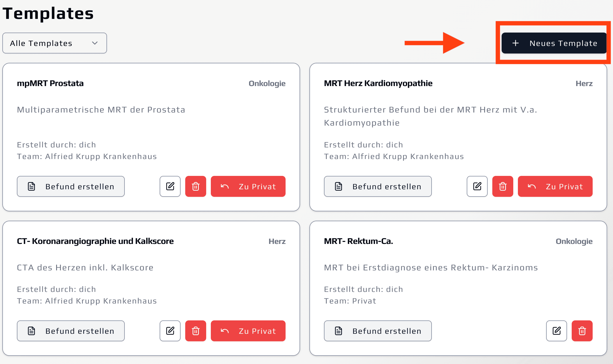Click the MRT-Rektum-Ca. card title
The height and width of the screenshot is (364, 613).
pyautogui.click(x=358, y=241)
